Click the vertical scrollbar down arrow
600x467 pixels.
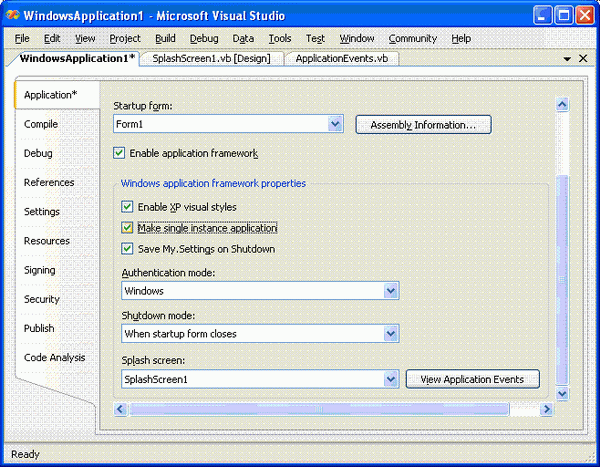click(x=562, y=393)
